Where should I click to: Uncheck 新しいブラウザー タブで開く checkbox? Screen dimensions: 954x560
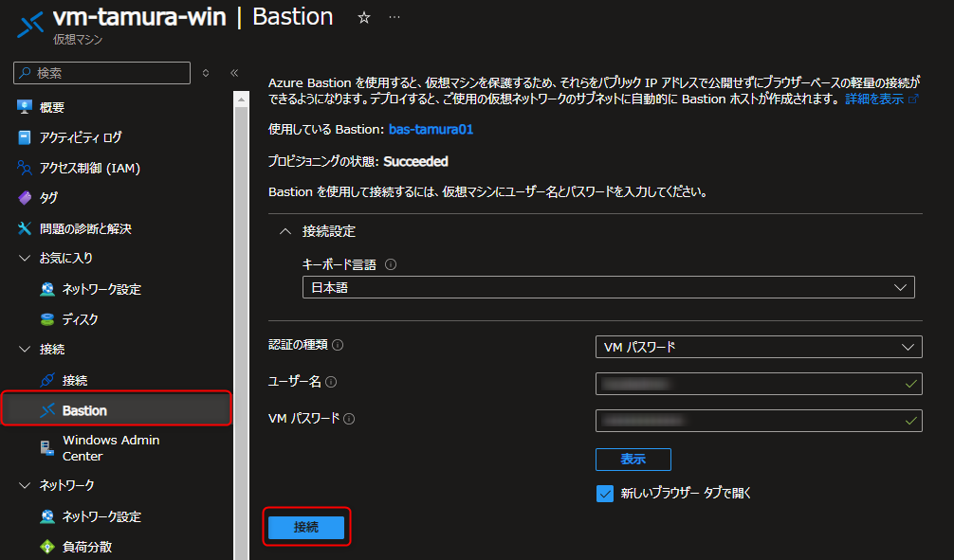605,493
